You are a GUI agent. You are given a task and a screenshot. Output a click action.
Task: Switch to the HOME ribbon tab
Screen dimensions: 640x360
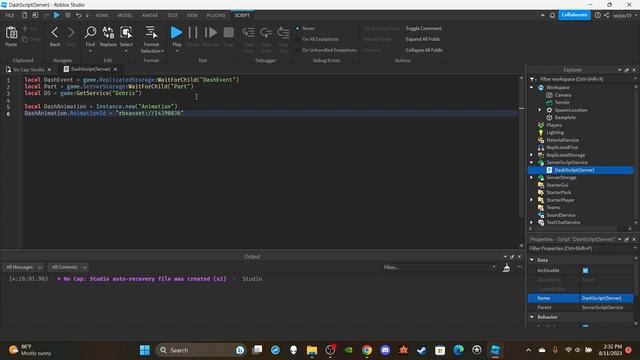click(102, 16)
